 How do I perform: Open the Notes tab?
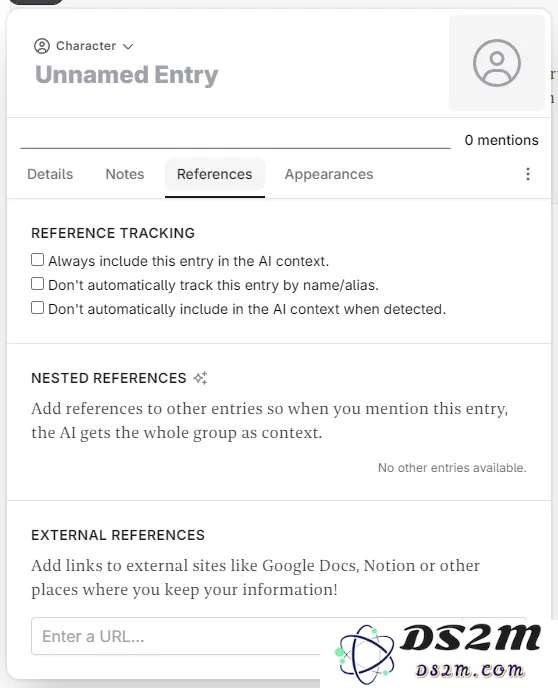click(125, 174)
